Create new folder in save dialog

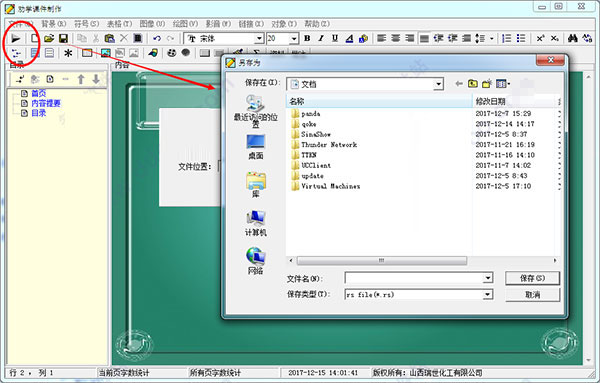pos(487,83)
